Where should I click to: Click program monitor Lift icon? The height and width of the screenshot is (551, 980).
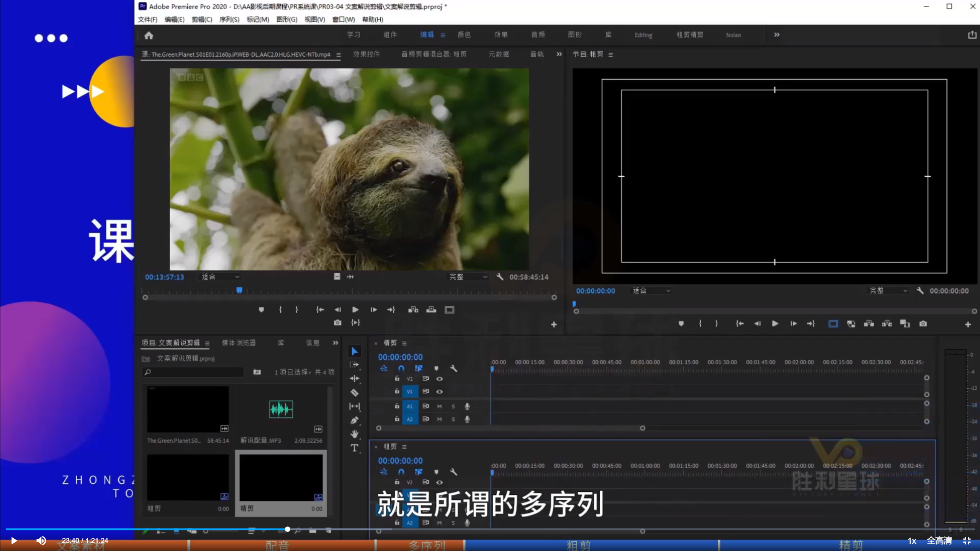point(869,324)
